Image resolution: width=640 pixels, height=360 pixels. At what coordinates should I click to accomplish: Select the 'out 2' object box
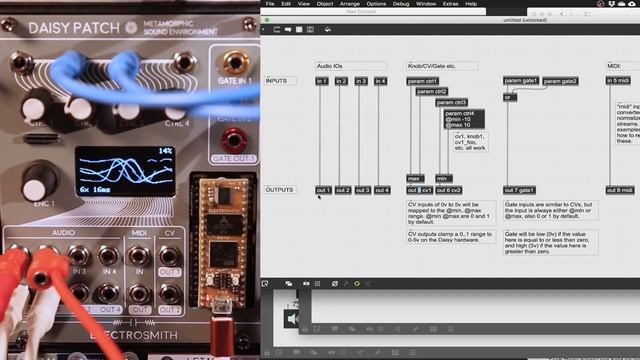tap(343, 190)
